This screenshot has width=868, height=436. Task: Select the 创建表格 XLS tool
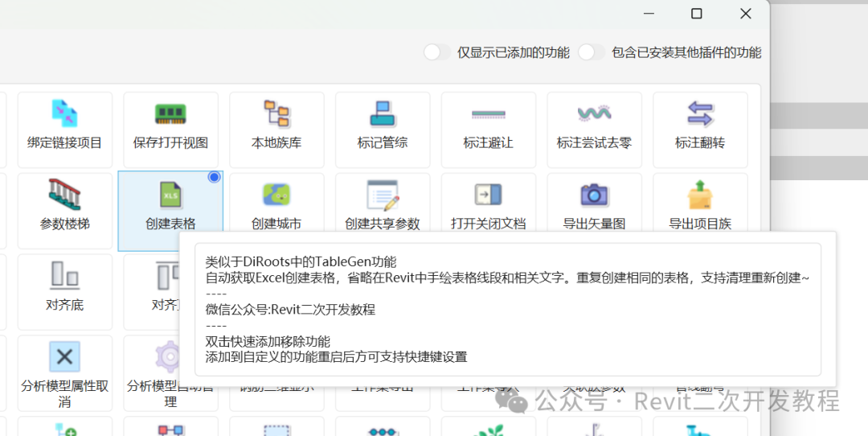pyautogui.click(x=170, y=211)
